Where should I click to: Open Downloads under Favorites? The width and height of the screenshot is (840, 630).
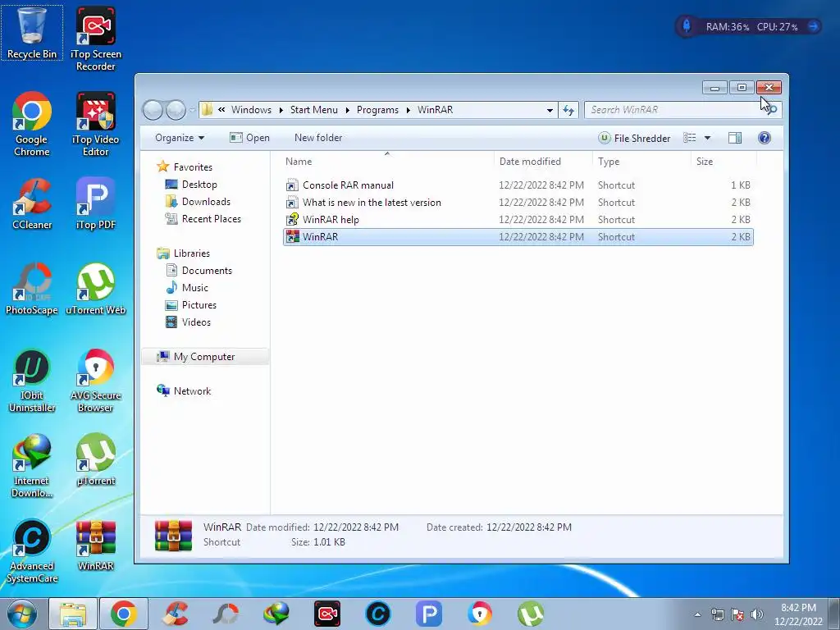coord(199,202)
